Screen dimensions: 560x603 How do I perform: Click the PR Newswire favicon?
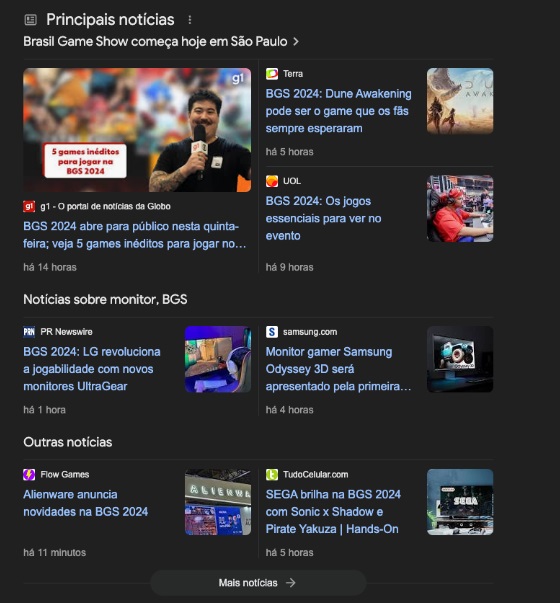coord(29,332)
